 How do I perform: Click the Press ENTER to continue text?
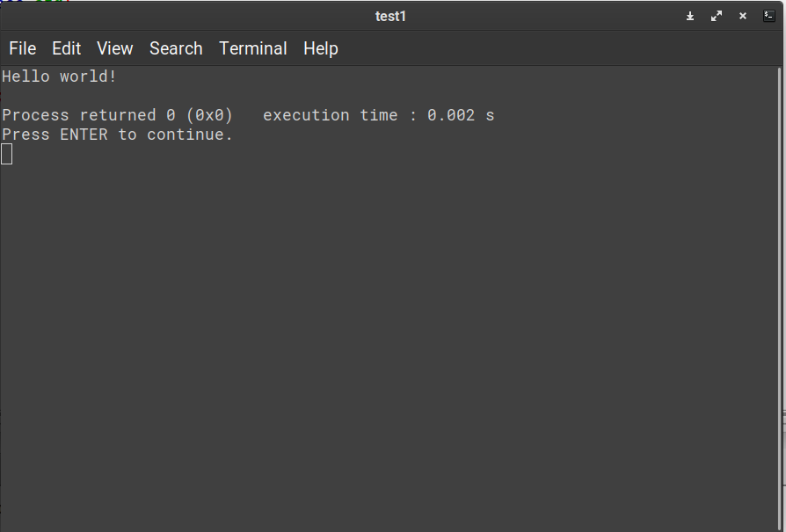pos(116,134)
